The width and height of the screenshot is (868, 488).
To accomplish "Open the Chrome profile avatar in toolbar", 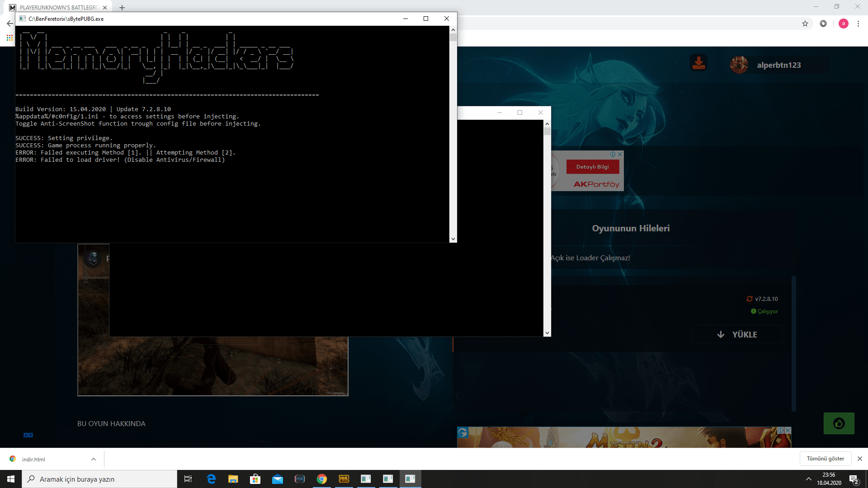I will [843, 23].
